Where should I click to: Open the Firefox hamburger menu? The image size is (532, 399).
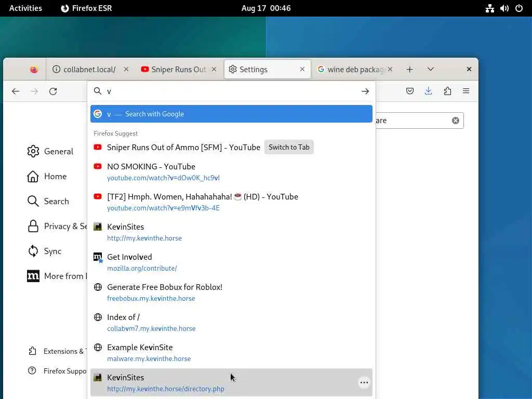tap(466, 91)
